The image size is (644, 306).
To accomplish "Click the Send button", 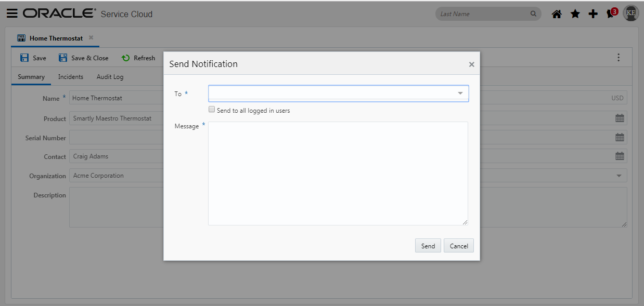I will point(428,245).
